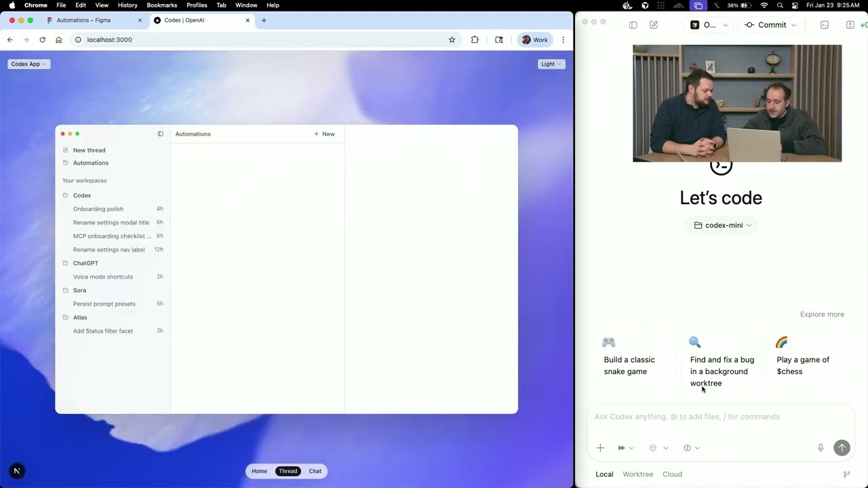Open a new Chrome tab with plus

point(264,20)
